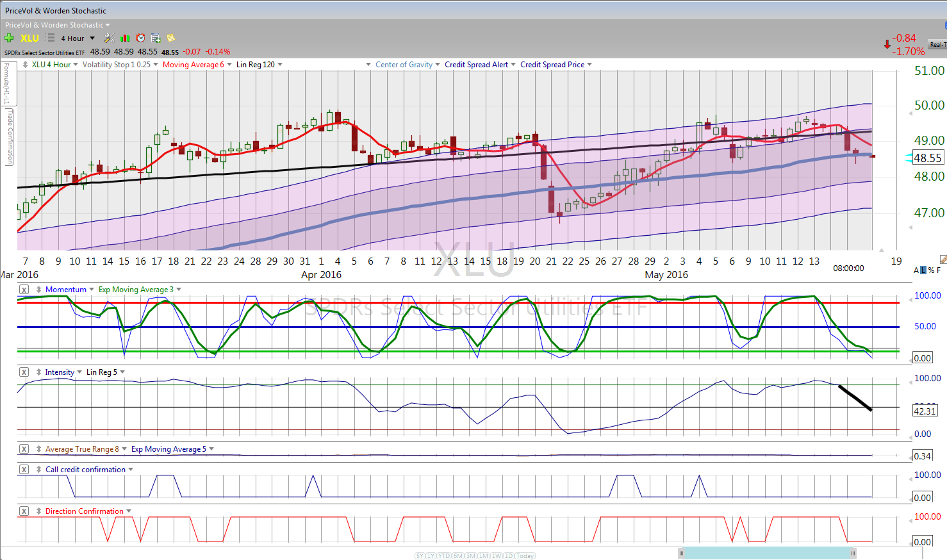Click the 42.31 Intensity value box
This screenshot has width=947, height=560.
tap(925, 411)
